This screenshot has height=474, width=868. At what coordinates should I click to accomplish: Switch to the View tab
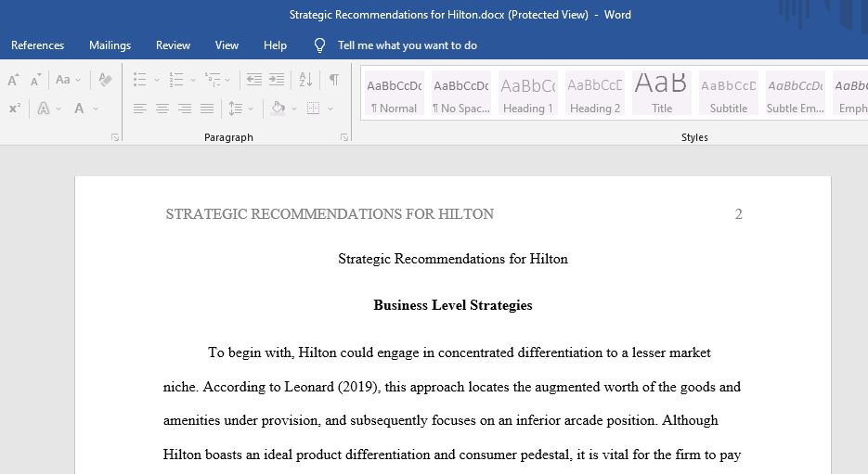tap(227, 45)
